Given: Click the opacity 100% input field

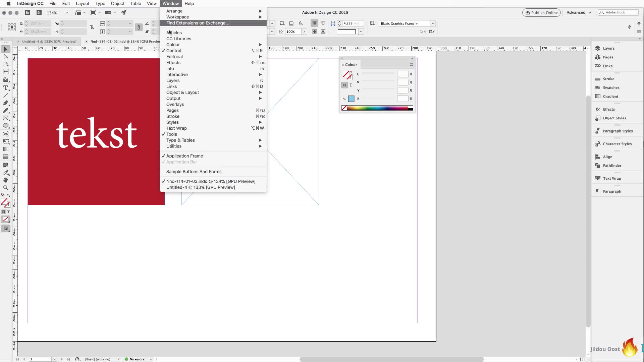Looking at the screenshot, I should coord(293,32).
